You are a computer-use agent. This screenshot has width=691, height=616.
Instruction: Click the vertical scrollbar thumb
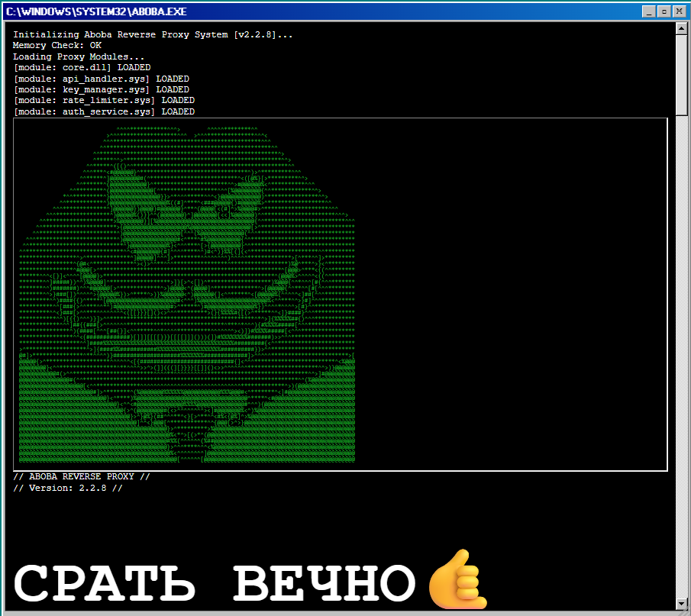(681, 75)
